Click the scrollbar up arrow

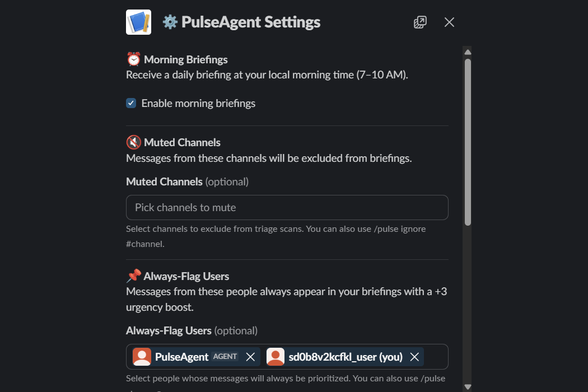pos(468,52)
